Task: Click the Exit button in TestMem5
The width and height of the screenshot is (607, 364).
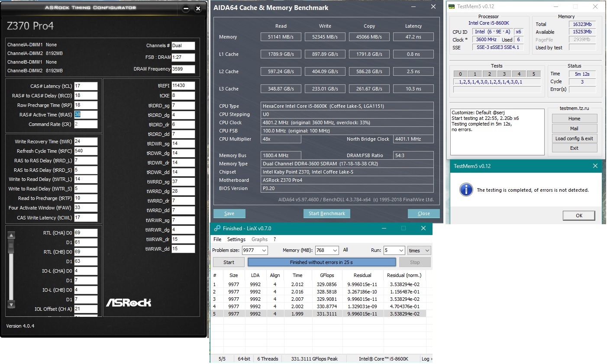Action: coord(575,148)
